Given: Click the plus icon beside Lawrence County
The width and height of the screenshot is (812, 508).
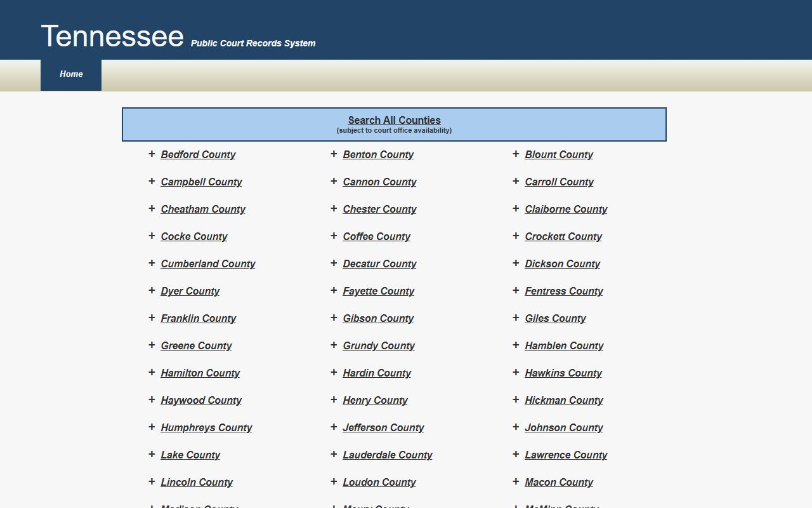Looking at the screenshot, I should click(516, 455).
